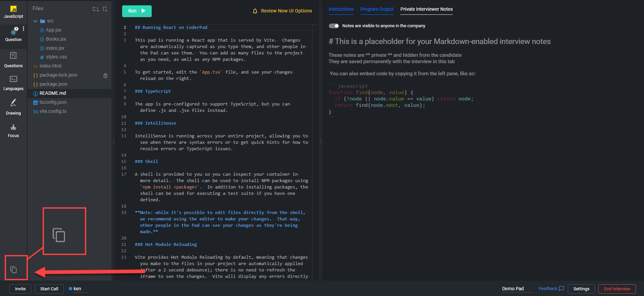Click the new file icon in Files
The height and width of the screenshot is (296, 644).
[105, 9]
